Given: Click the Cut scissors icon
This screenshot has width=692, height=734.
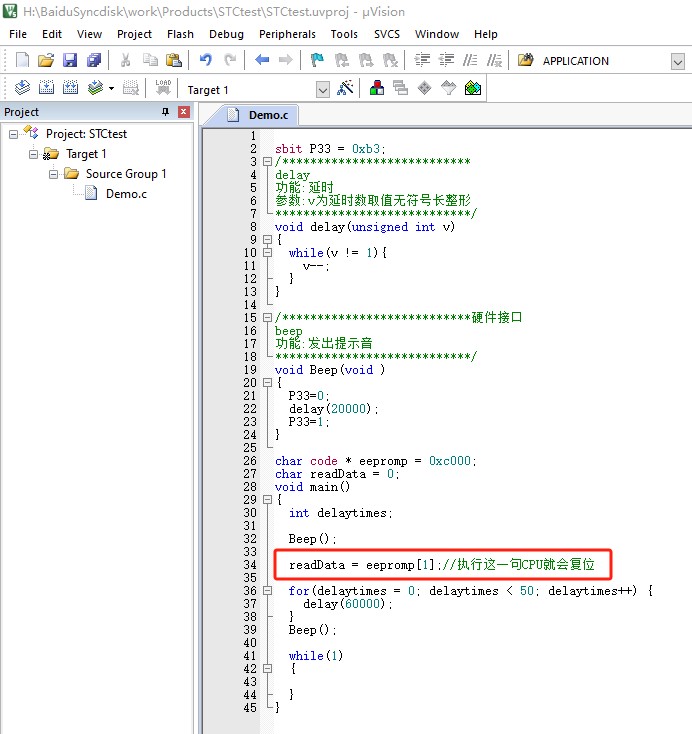Looking at the screenshot, I should (125, 60).
